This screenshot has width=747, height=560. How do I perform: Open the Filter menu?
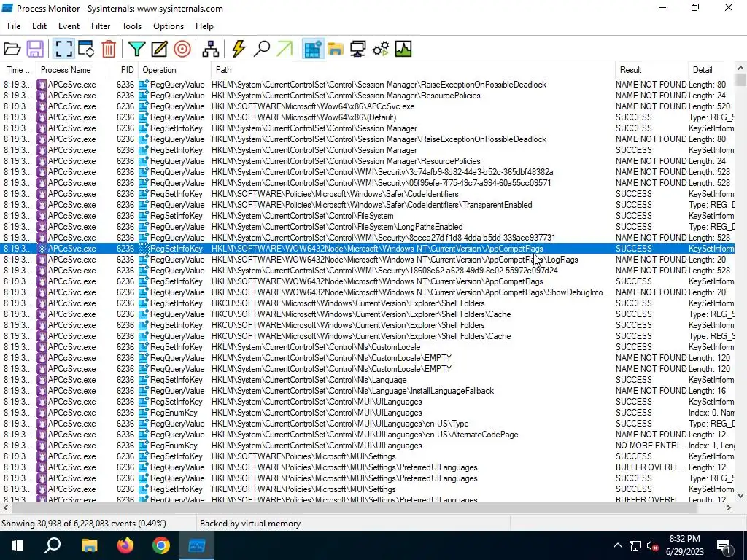101,26
